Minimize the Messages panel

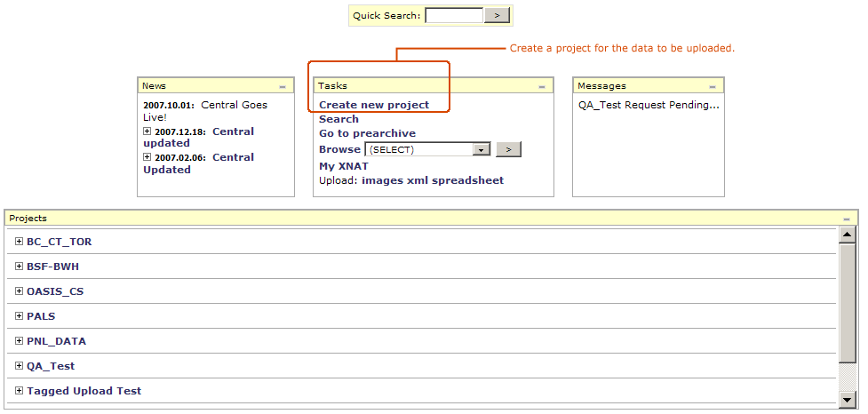[x=713, y=87]
